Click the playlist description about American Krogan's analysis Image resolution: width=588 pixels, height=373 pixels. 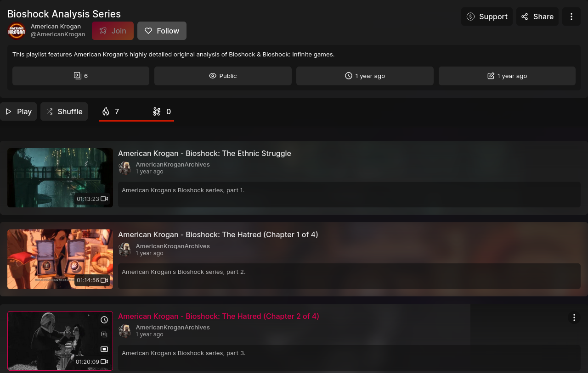click(x=173, y=54)
